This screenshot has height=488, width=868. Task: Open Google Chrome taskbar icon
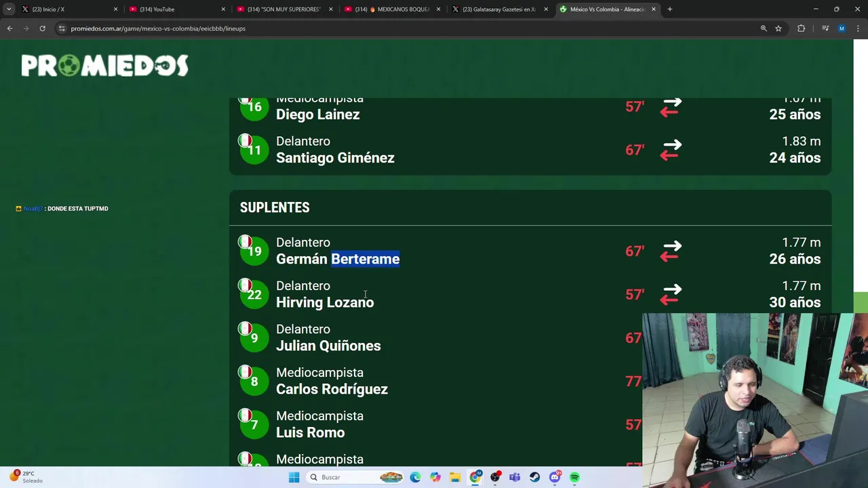tap(475, 477)
